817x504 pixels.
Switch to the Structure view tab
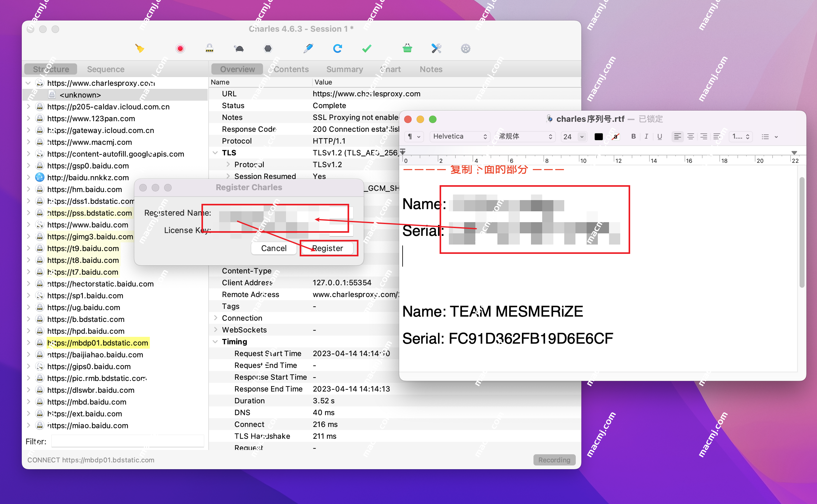click(51, 69)
